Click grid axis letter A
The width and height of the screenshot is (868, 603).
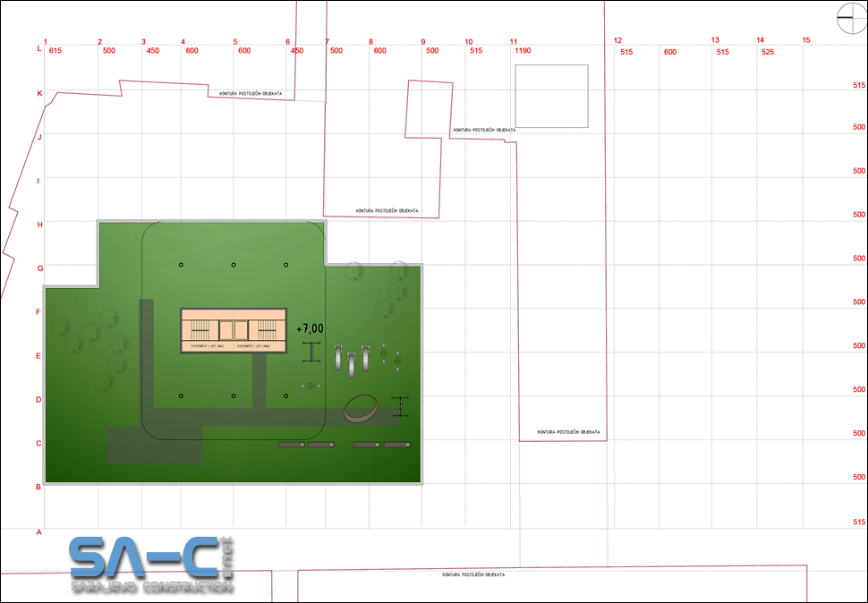click(38, 532)
